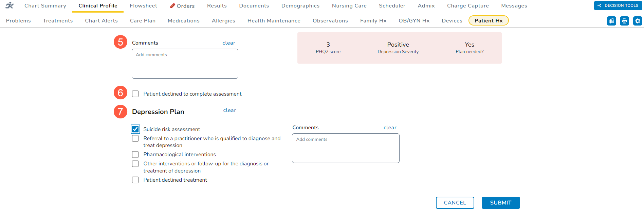The width and height of the screenshot is (644, 213).
Task: Check Patient declined to complete assessment
Action: (135, 94)
